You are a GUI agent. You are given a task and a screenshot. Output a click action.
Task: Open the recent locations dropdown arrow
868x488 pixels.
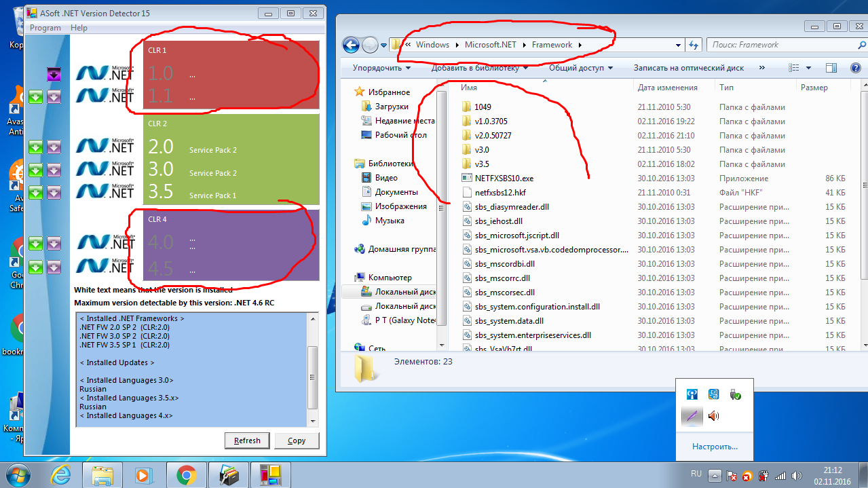point(384,45)
